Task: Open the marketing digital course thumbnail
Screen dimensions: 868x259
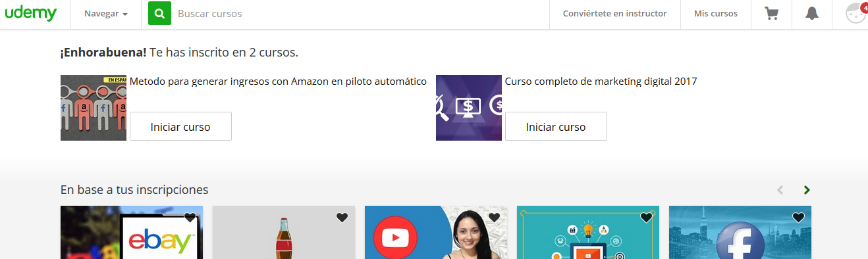Action: 469,108
